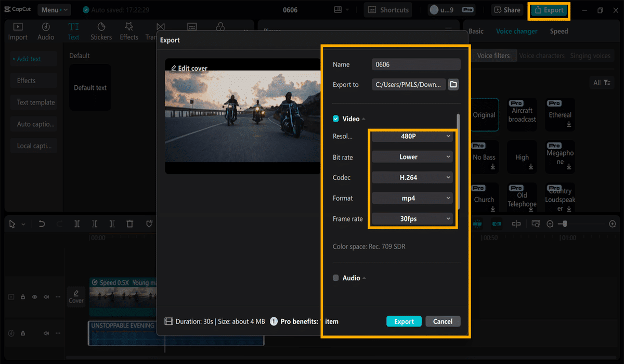
Task: Hide the video track with eye icon
Action: point(35,297)
